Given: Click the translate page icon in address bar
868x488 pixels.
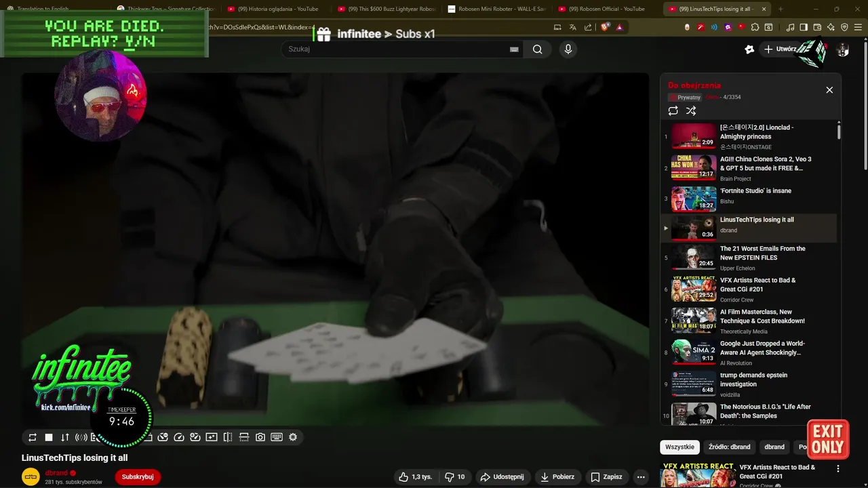Looking at the screenshot, I should (573, 27).
